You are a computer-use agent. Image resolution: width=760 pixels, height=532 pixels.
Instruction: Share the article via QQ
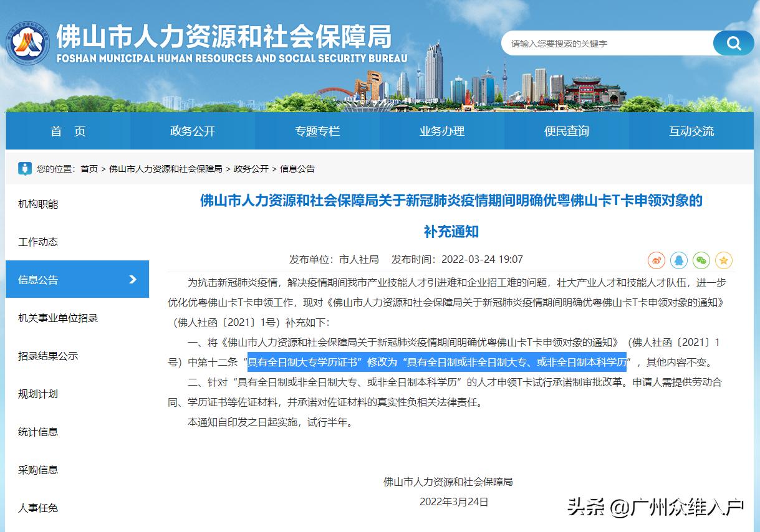point(679,260)
